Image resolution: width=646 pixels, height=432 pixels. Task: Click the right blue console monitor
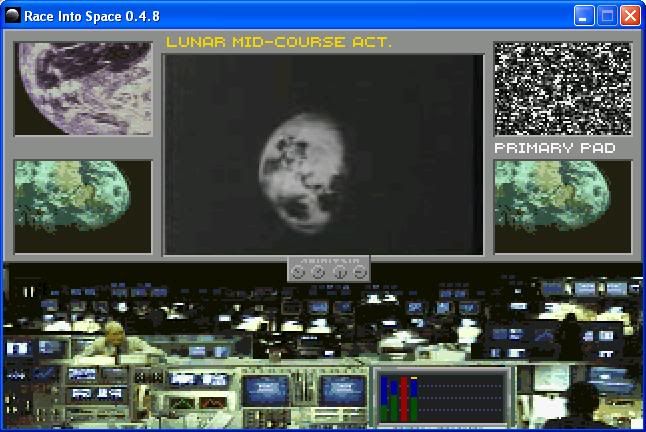pos(343,390)
